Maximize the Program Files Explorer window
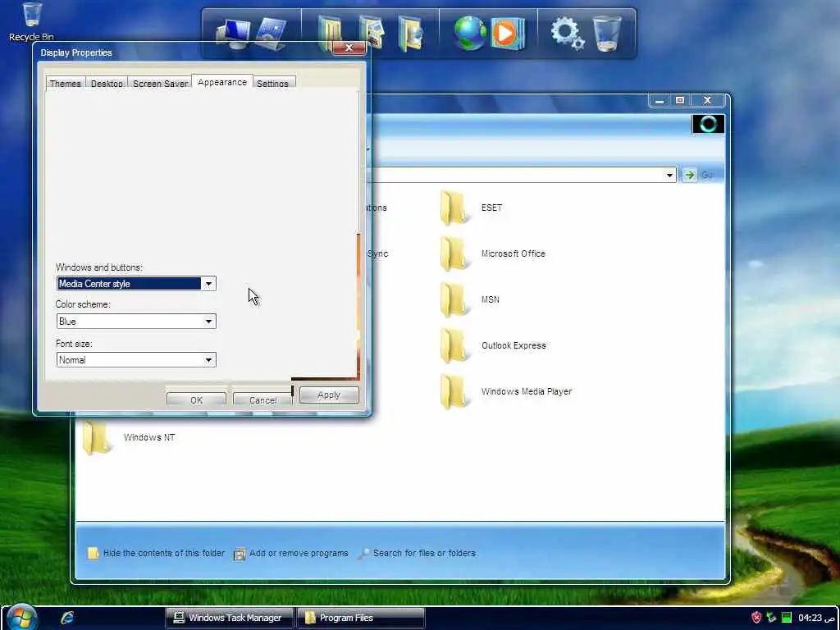This screenshot has width=840, height=630. coord(680,100)
